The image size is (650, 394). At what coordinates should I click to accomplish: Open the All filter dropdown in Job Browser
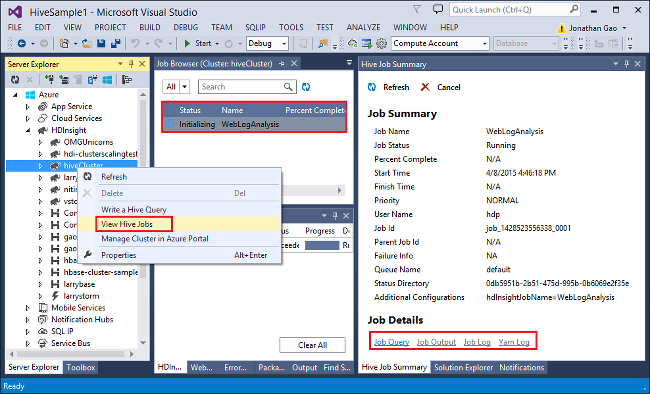click(x=184, y=87)
